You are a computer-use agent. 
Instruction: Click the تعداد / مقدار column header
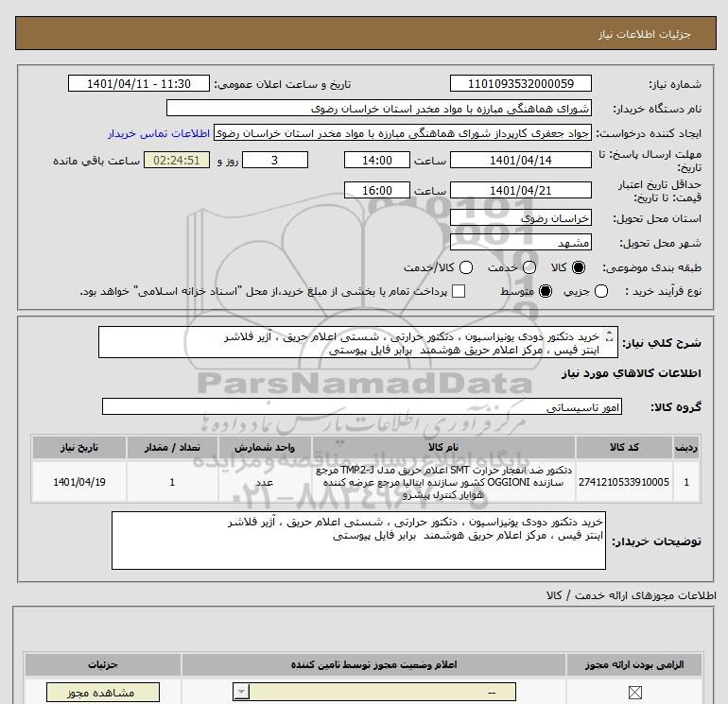pyautogui.click(x=172, y=447)
